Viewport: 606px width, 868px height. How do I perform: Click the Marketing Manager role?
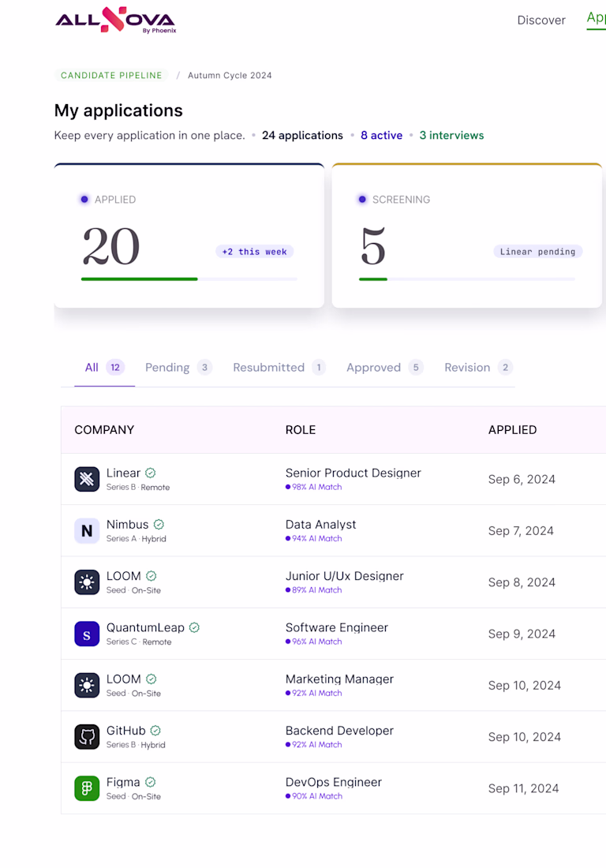pos(339,679)
